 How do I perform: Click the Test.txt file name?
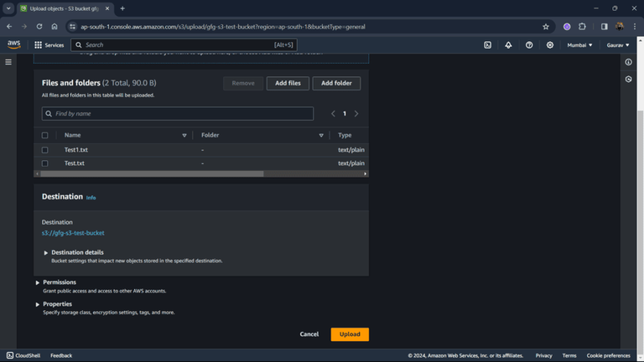pos(75,163)
